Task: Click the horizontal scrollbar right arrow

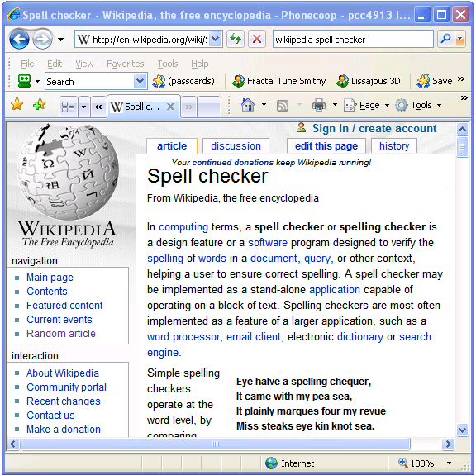Action: (448, 444)
